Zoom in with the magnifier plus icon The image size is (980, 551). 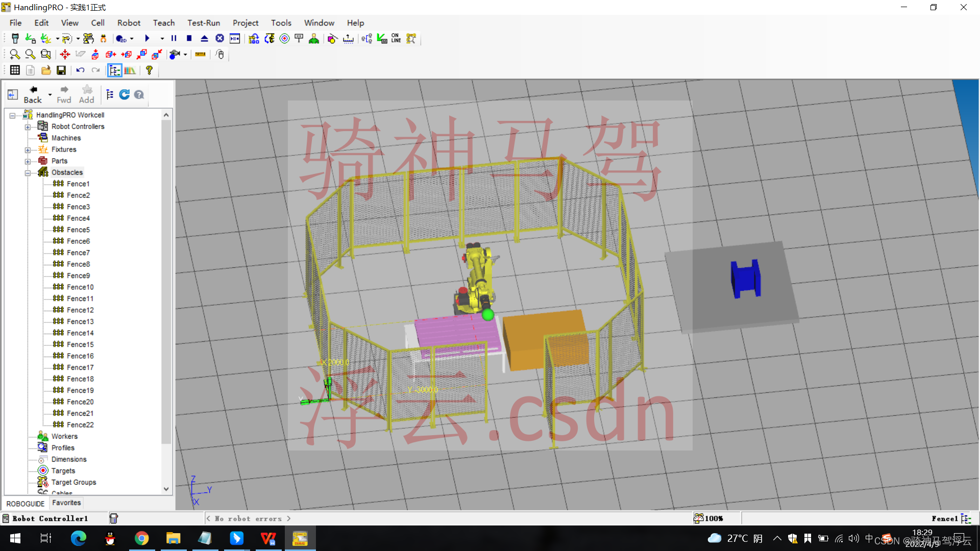(15, 54)
